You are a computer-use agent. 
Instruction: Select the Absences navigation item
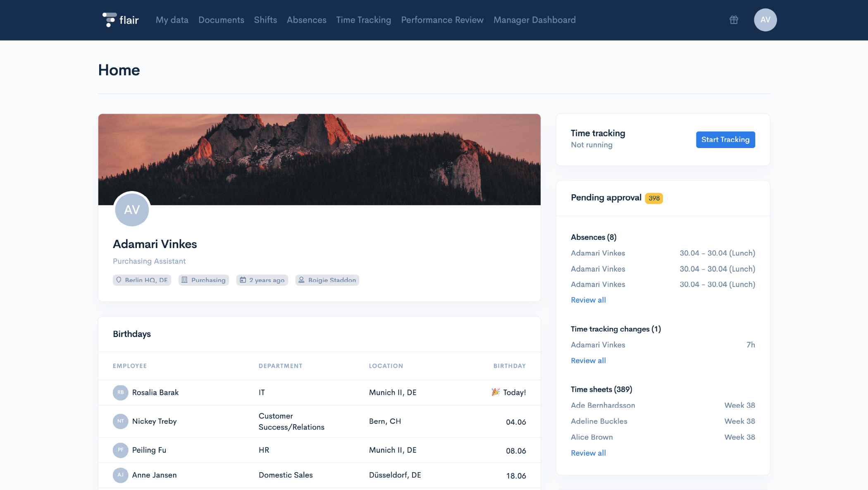pos(306,19)
